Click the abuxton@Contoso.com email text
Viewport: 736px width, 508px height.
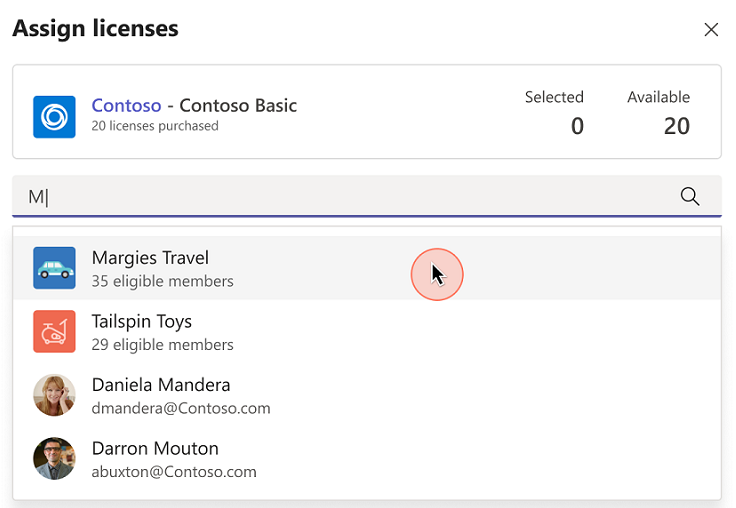coord(174,472)
